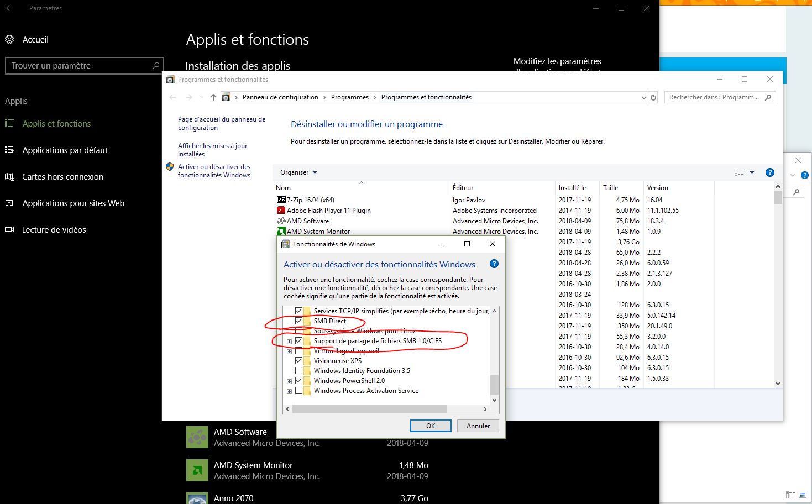Click help icon in Fonctionnalités de Windows dialog
The height and width of the screenshot is (504, 812).
click(x=494, y=264)
